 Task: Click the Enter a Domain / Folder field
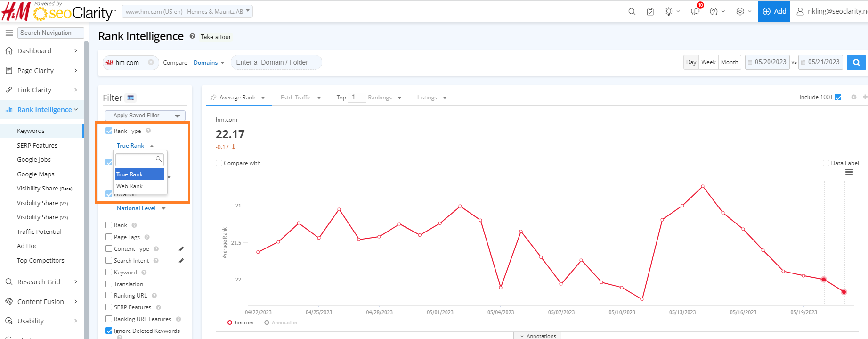(276, 62)
